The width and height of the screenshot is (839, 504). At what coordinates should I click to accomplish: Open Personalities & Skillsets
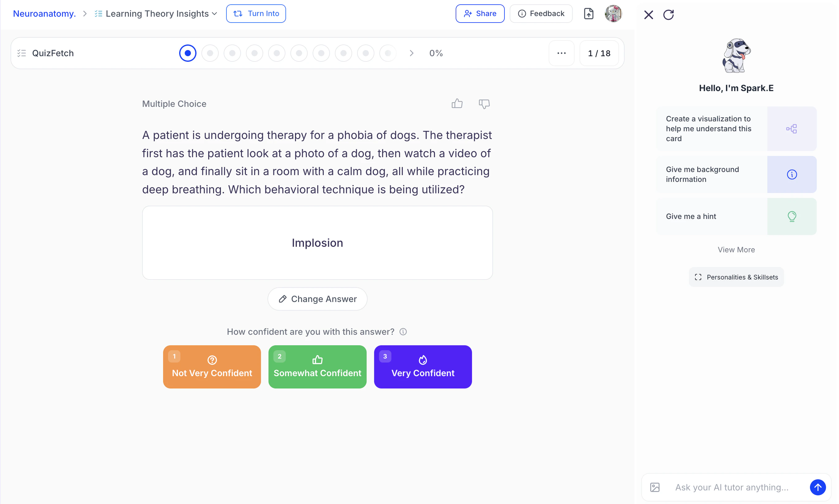pyautogui.click(x=736, y=277)
